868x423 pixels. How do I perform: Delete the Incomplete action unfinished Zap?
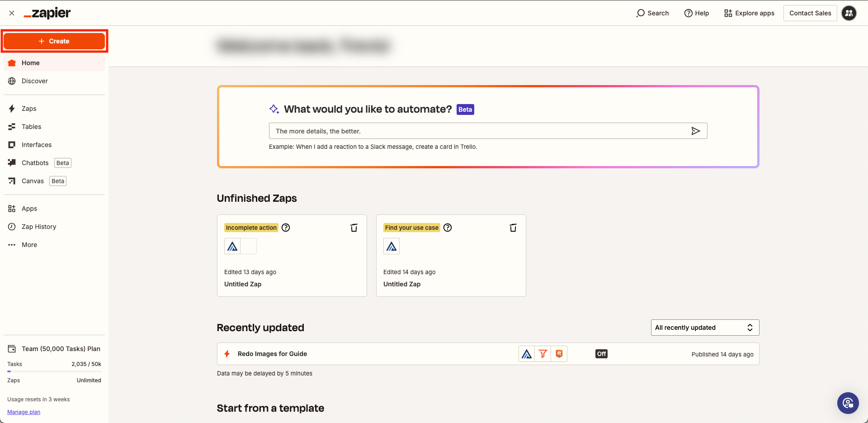(354, 228)
